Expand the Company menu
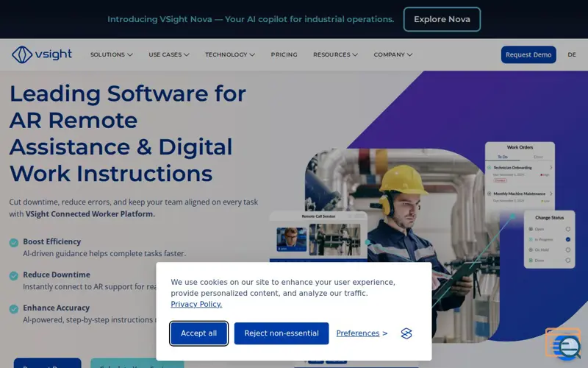The height and width of the screenshot is (368, 588). [393, 54]
